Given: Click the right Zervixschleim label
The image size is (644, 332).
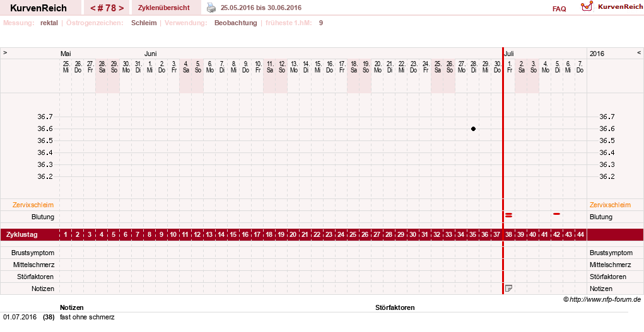Looking at the screenshot, I should coord(610,205).
